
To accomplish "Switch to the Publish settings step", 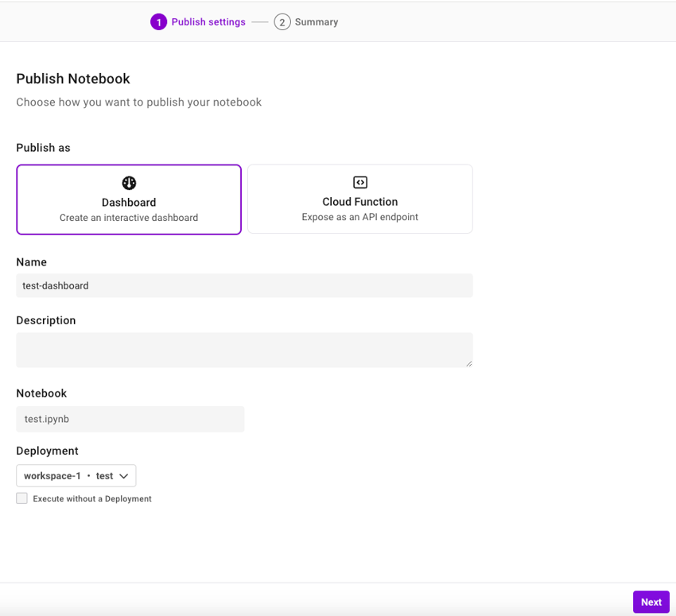I will click(208, 21).
